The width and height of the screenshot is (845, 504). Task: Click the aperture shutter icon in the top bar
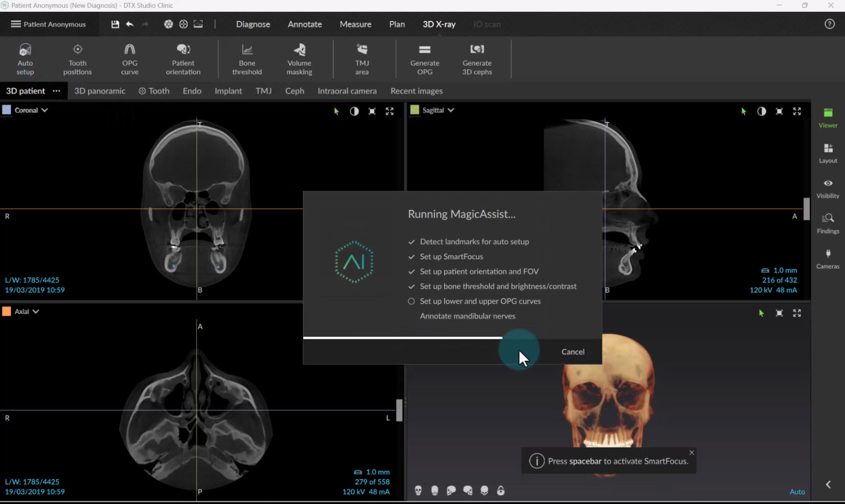tap(168, 24)
